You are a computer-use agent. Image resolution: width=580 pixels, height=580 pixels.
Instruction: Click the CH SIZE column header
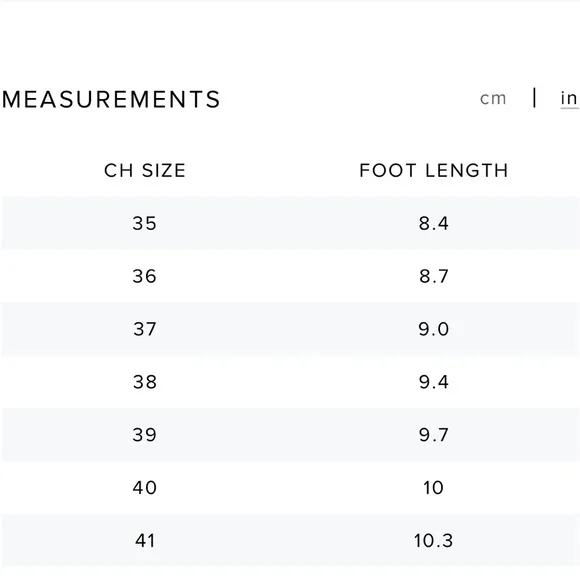coord(145,171)
